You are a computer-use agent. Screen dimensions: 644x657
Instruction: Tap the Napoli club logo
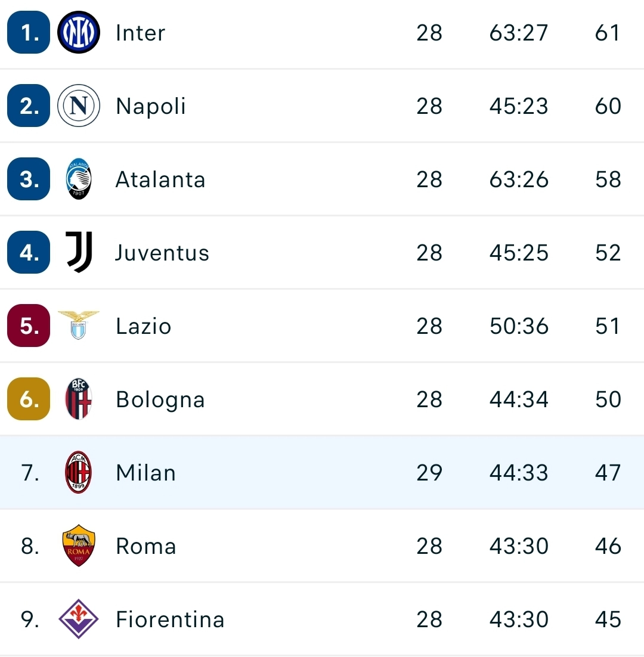pos(78,106)
